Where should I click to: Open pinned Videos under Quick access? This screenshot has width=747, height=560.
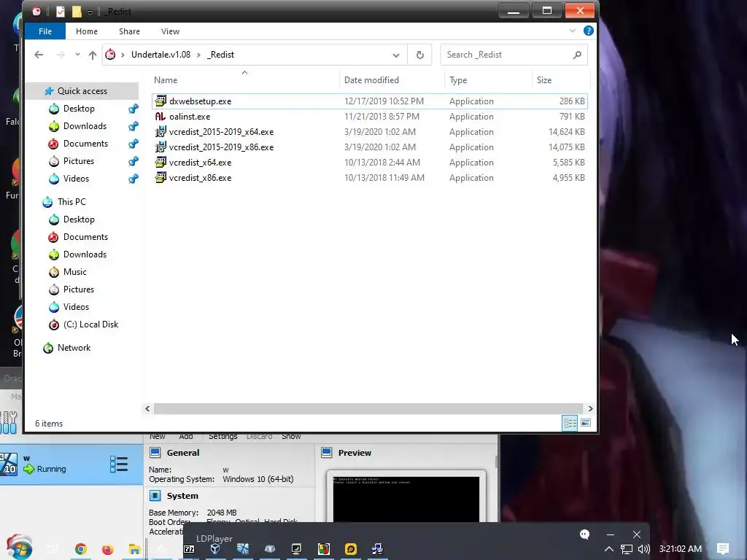(x=76, y=179)
